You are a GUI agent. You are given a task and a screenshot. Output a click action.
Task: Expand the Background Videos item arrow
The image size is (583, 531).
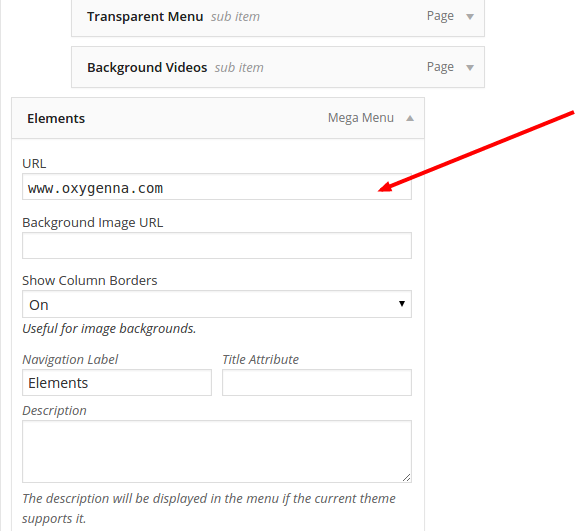470,68
